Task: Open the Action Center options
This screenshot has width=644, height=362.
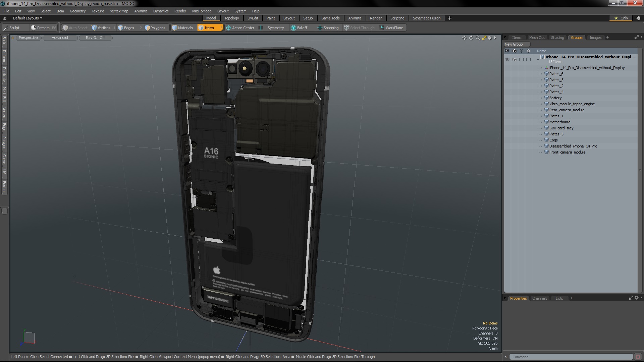Action: (240, 28)
